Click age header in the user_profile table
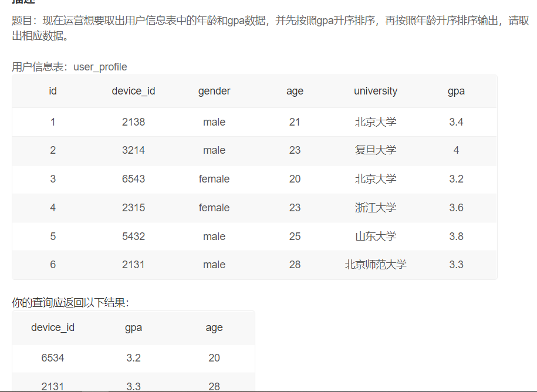The image size is (537, 392). click(295, 91)
